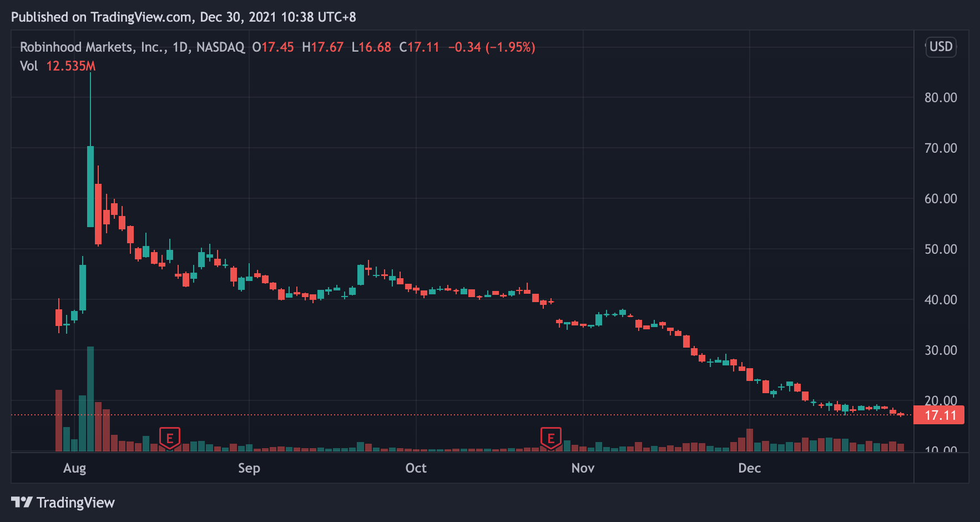
Task: Click the change value −0.34 (−1.95%)
Action: [x=492, y=47]
